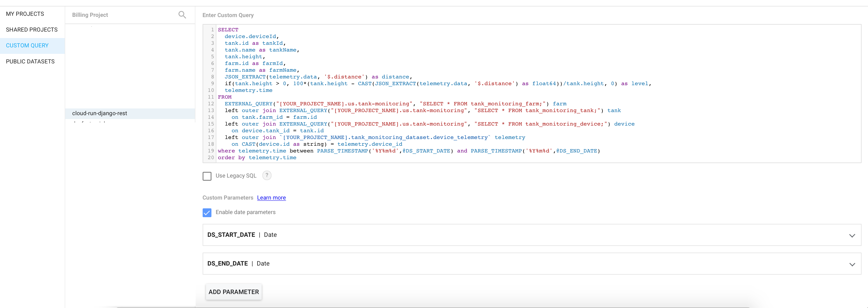This screenshot has width=868, height=308.
Task: Open the Learn more link
Action: (x=271, y=198)
